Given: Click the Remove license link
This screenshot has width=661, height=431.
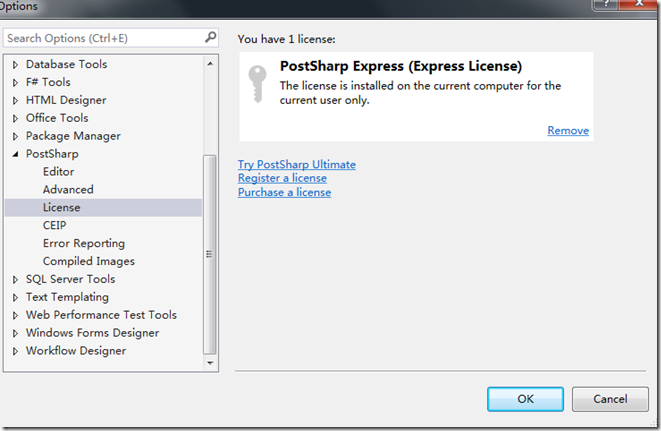Looking at the screenshot, I should 568,130.
